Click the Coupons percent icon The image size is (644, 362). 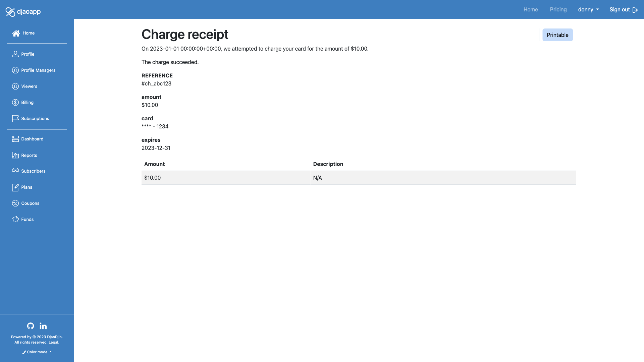(x=15, y=203)
